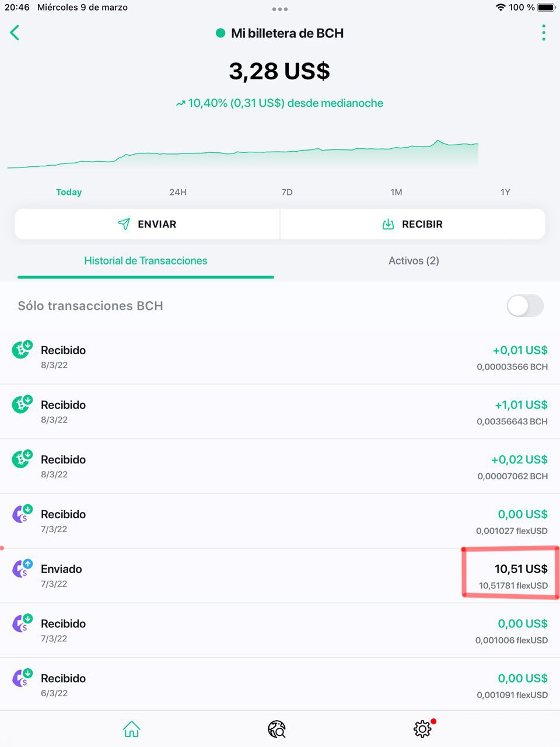Image resolution: width=560 pixels, height=747 pixels.
Task: Open Recibido 6/3/22 flexUSD transaction
Action: click(280, 685)
